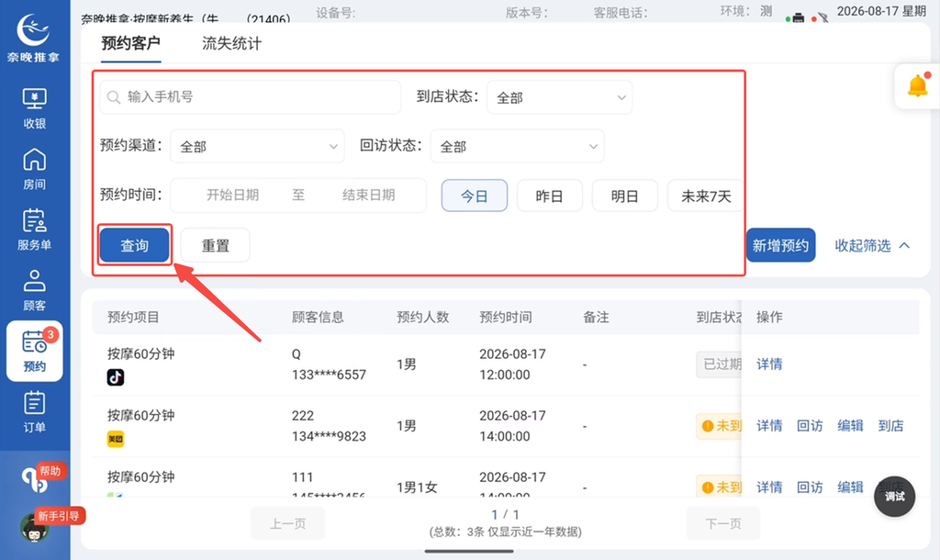
Task: Pick the 开始日期 start date field
Action: click(232, 195)
